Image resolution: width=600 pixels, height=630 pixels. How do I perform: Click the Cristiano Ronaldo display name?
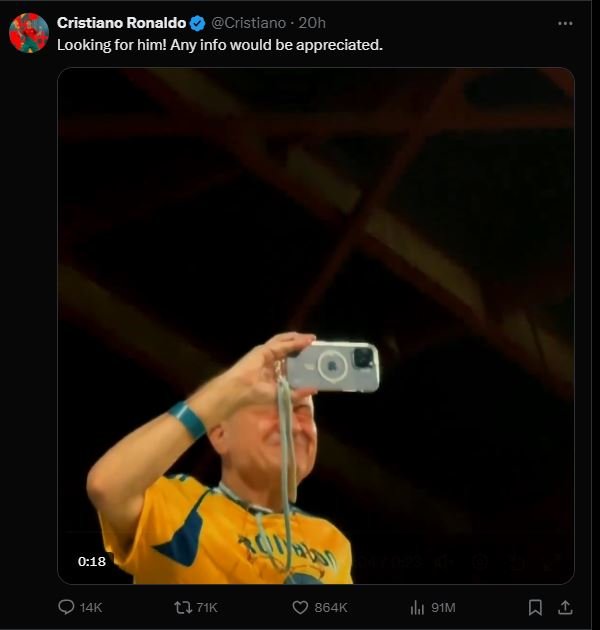[x=121, y=23]
